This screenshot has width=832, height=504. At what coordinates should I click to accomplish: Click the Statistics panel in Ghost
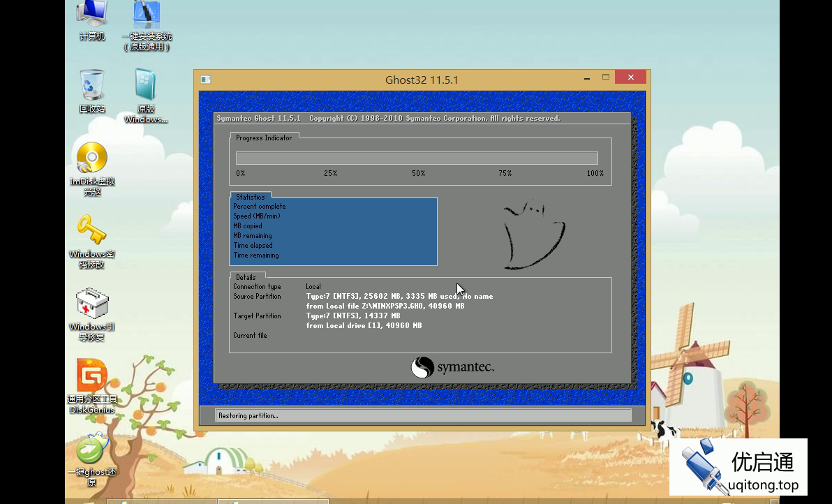click(x=334, y=231)
